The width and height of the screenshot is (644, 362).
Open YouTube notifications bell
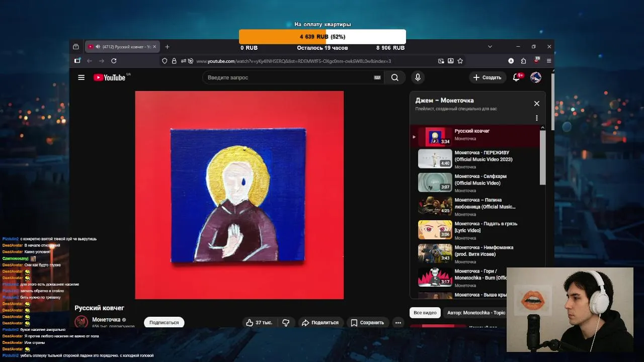pyautogui.click(x=516, y=77)
